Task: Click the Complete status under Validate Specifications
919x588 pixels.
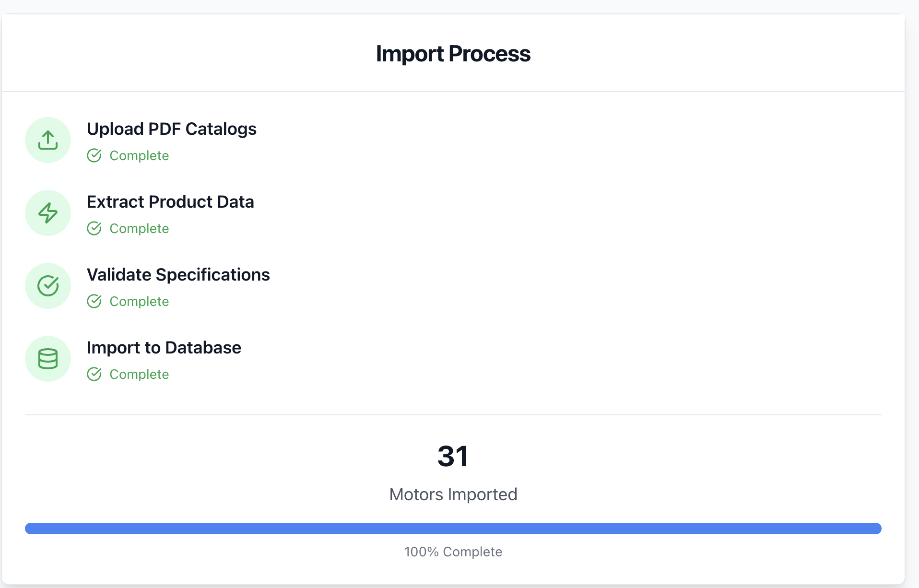Action: [139, 302]
